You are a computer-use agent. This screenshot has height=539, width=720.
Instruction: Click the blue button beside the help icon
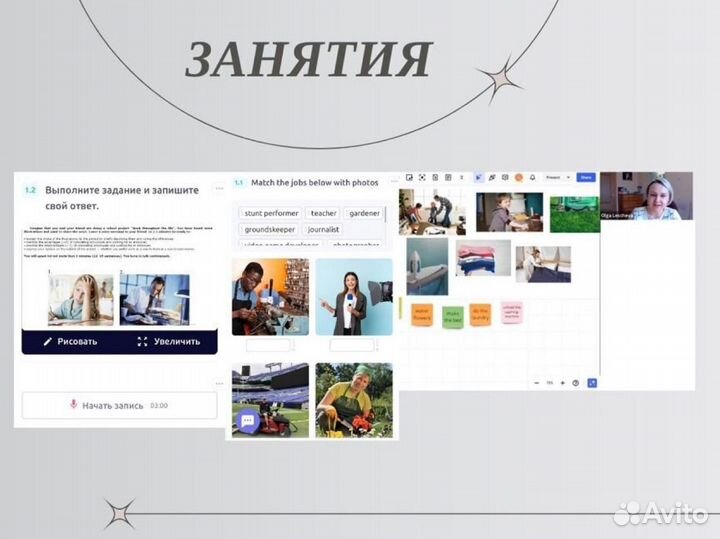click(592, 383)
